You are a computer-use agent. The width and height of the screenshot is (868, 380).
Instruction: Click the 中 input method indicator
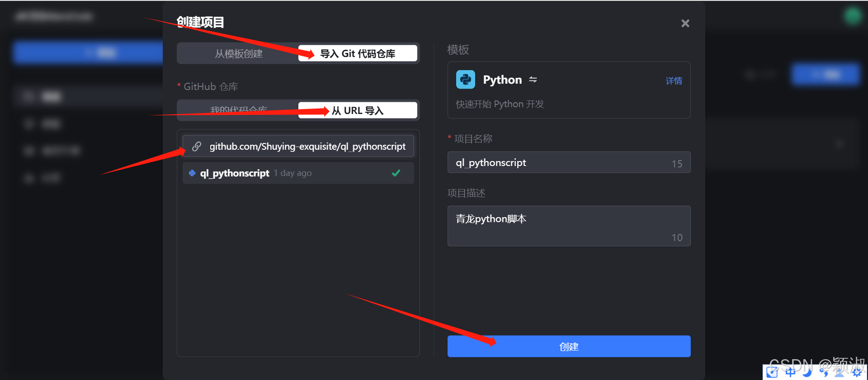pos(790,372)
